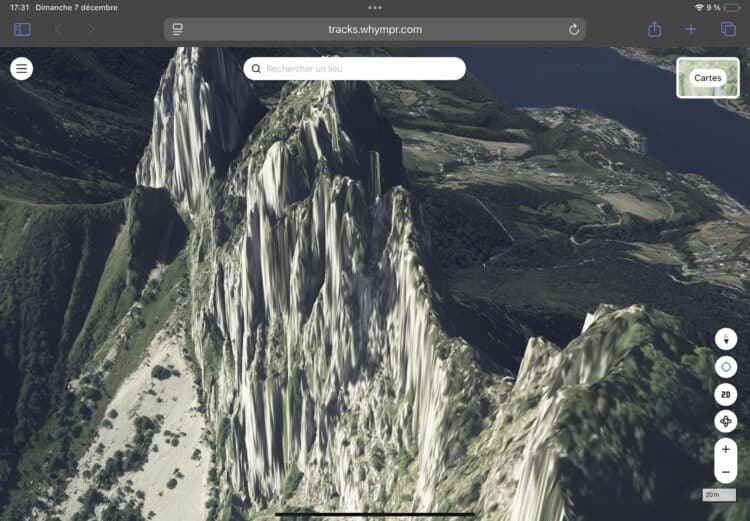
Task: Reload the current page
Action: pos(573,30)
